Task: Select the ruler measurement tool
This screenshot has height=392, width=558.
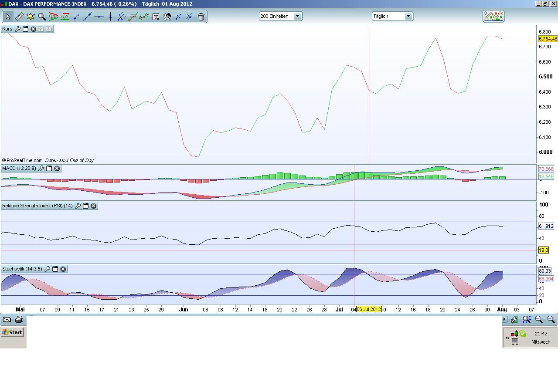Action: coord(19,17)
